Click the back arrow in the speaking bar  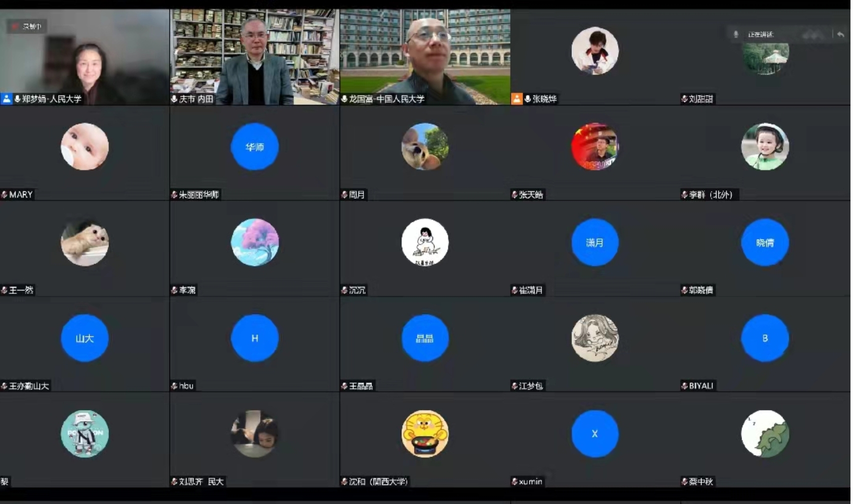click(x=840, y=34)
